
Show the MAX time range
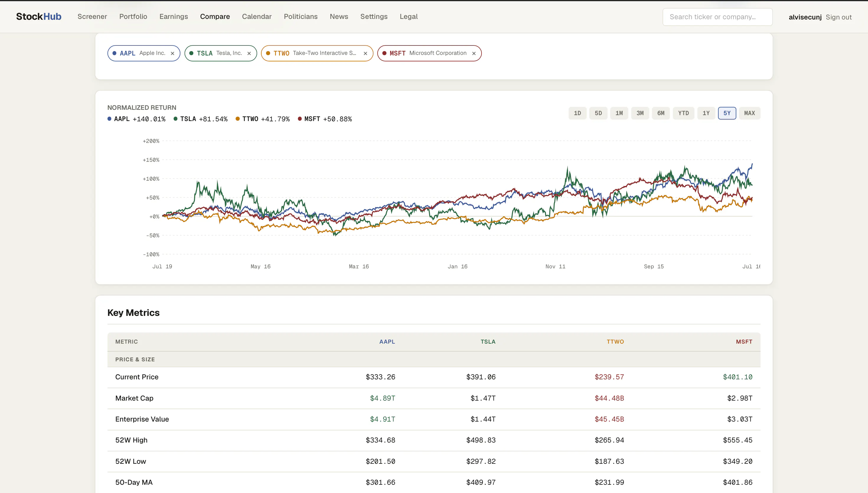click(x=750, y=113)
